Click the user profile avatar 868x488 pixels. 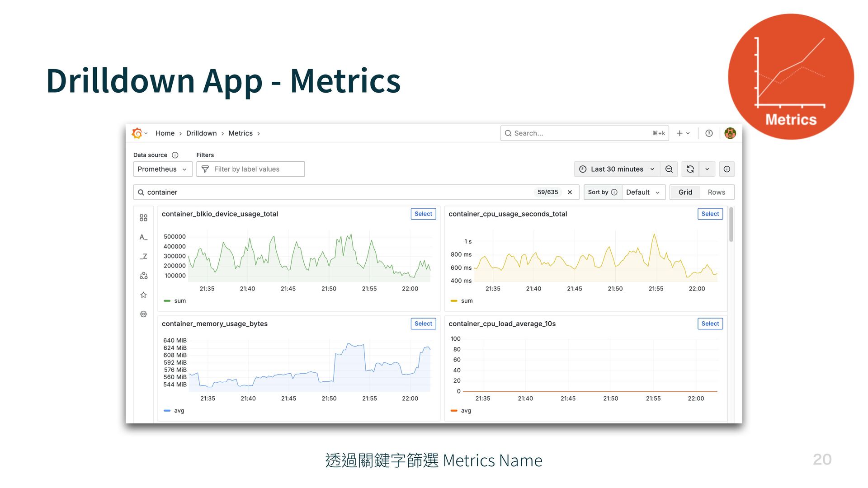730,133
